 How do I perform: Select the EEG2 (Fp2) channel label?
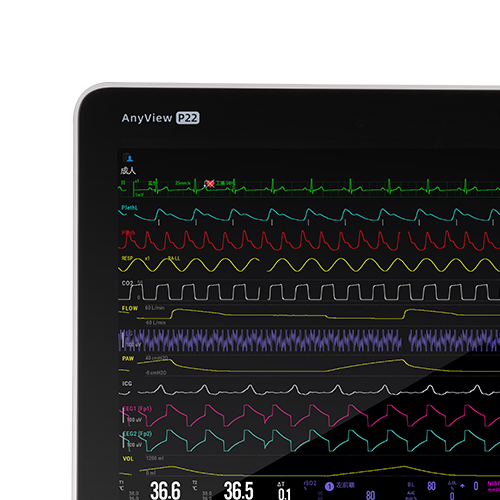pyautogui.click(x=138, y=434)
